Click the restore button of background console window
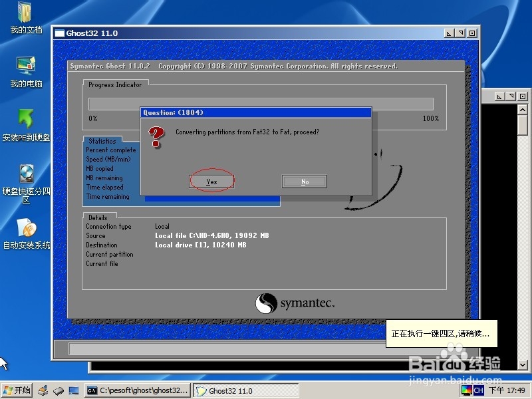Screen dimensions: 532x399 point(511,96)
